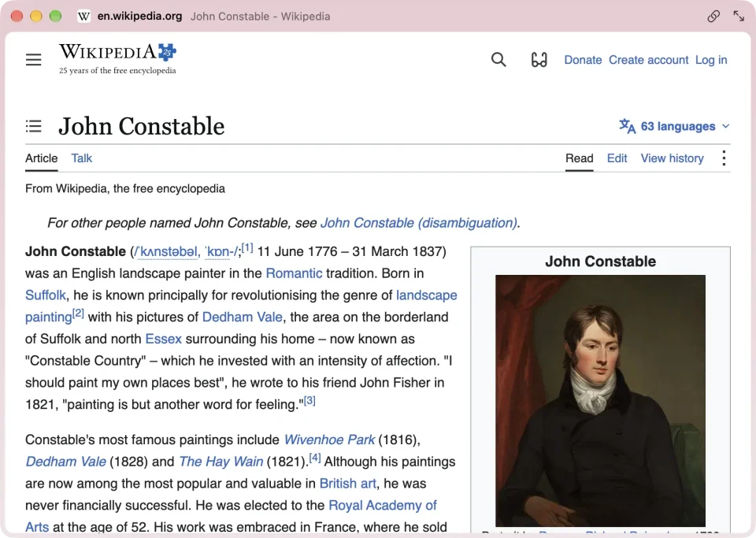Image resolution: width=756 pixels, height=538 pixels.
Task: Open The Hay Wain link
Action: (x=221, y=462)
